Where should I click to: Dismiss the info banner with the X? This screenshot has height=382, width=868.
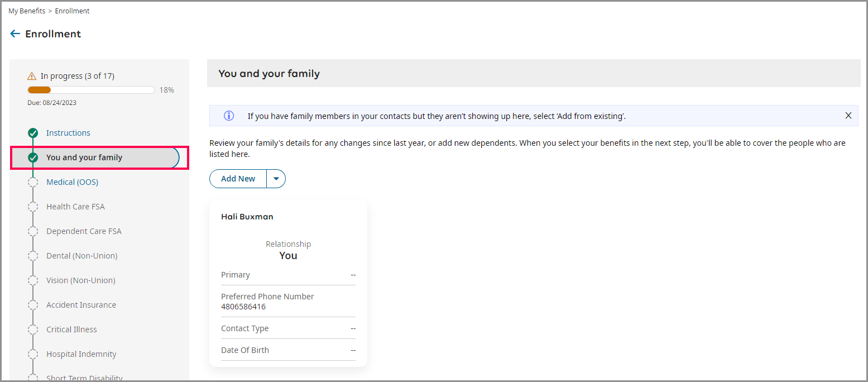tap(848, 116)
